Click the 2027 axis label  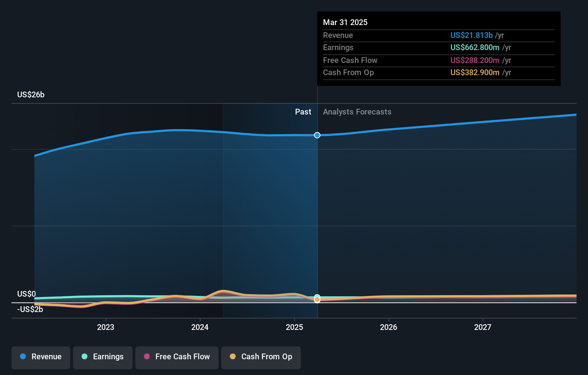pyautogui.click(x=483, y=327)
